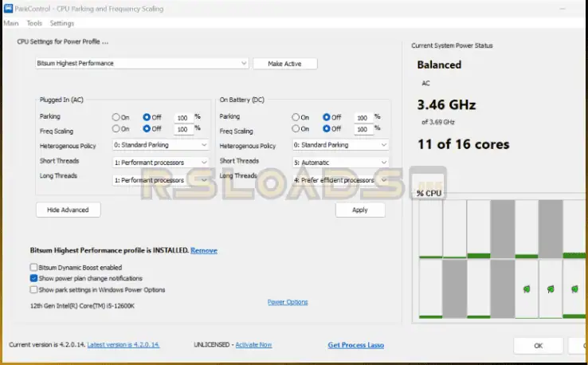Click the Make Active button
Image resolution: width=588 pixels, height=365 pixels.
tap(284, 64)
